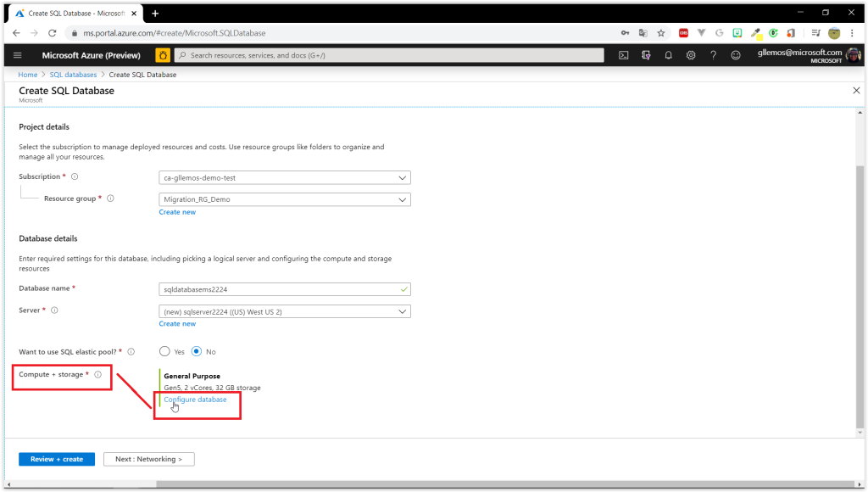Show info for Compute + storage

[98, 375]
